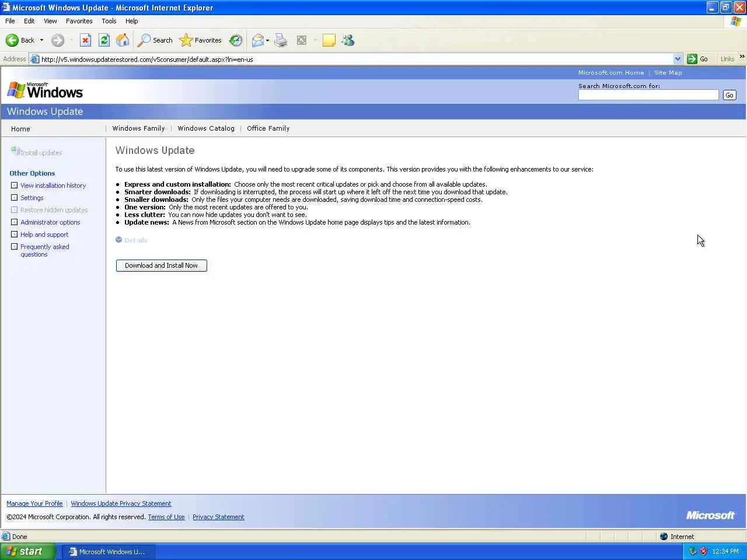This screenshot has height=560, width=747.
Task: Click the Search Microsoft.com input field
Action: pyautogui.click(x=648, y=95)
